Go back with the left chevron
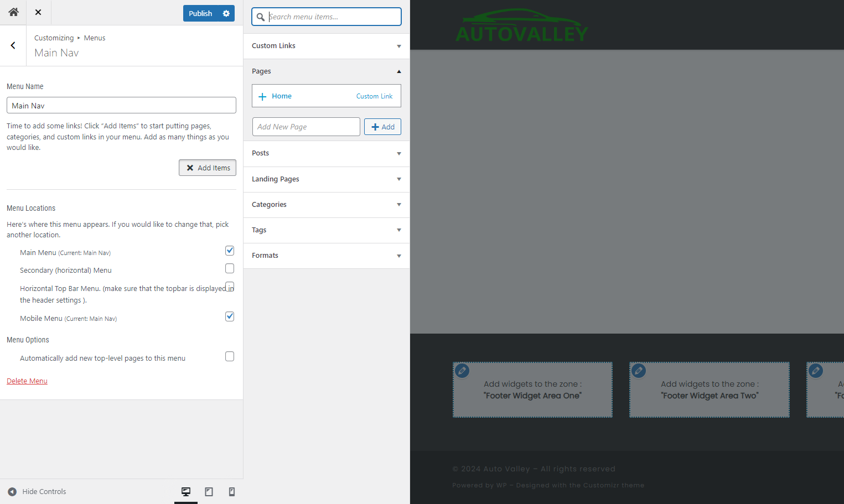This screenshot has height=504, width=844. point(13,45)
